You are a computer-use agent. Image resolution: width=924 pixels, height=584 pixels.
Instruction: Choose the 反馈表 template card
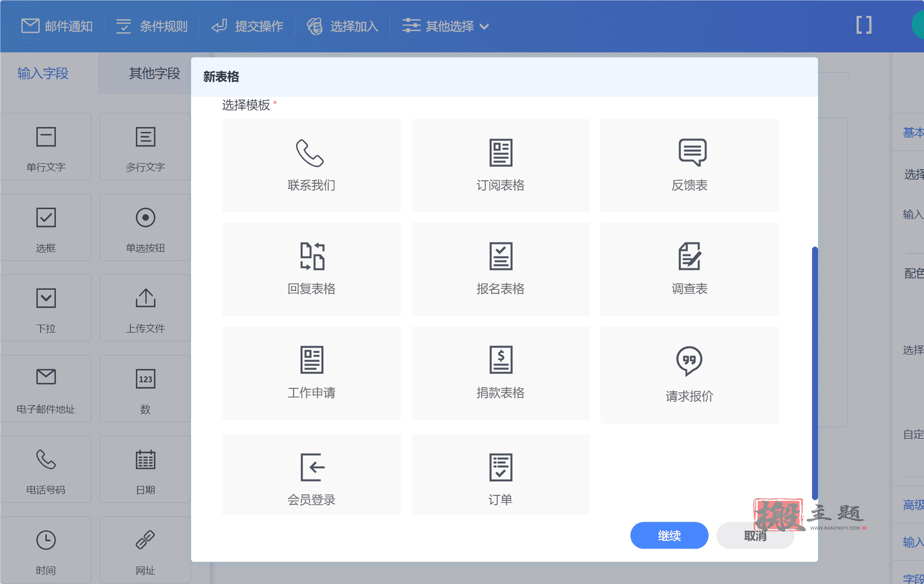pos(690,165)
